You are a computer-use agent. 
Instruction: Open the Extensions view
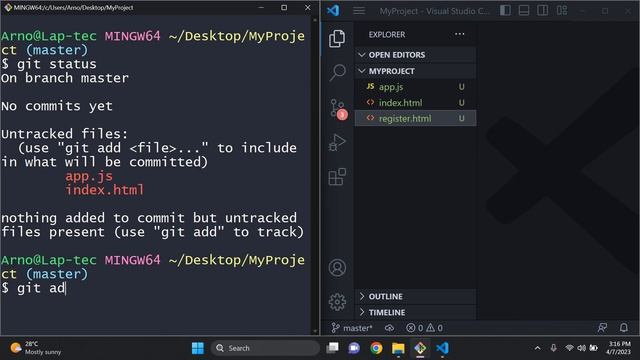tap(337, 177)
